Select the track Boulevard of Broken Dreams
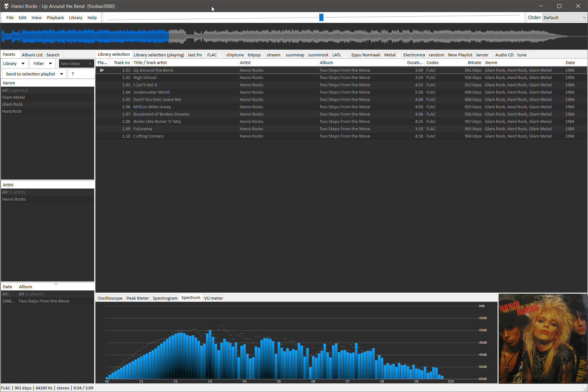The width and height of the screenshot is (588, 392). click(341, 114)
